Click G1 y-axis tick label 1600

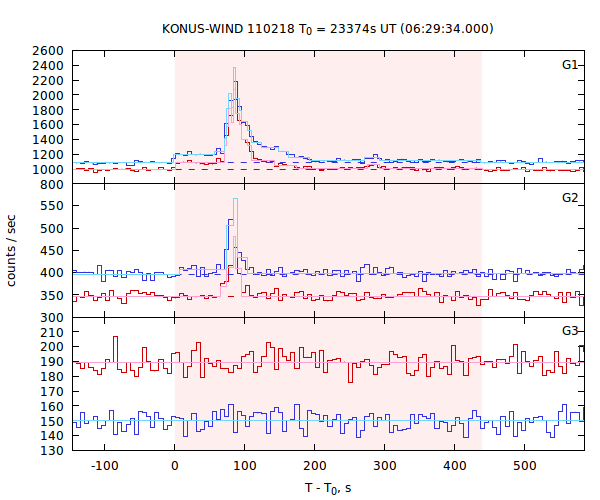pos(48,125)
